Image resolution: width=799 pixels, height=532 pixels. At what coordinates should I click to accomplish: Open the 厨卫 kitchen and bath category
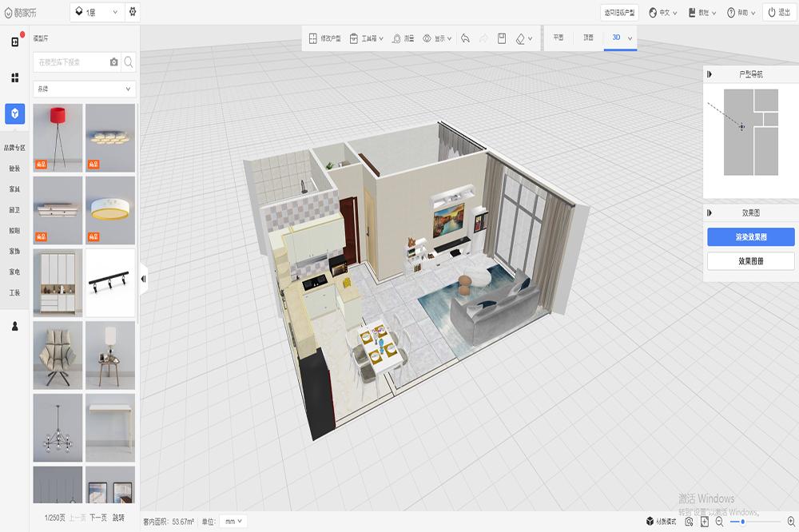tap(14, 210)
